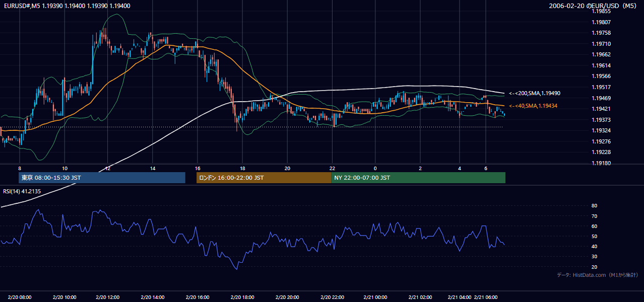Click price axis value 1.19566
Screen dimensions: 644x302
pyautogui.click(x=601, y=76)
